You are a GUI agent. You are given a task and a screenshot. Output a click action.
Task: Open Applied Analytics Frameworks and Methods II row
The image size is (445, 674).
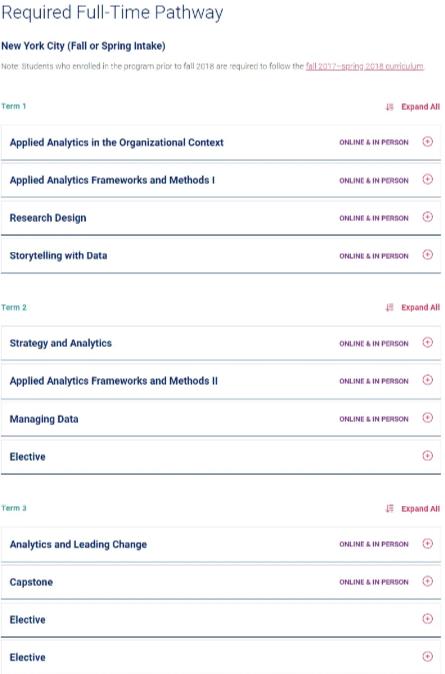[221, 381]
